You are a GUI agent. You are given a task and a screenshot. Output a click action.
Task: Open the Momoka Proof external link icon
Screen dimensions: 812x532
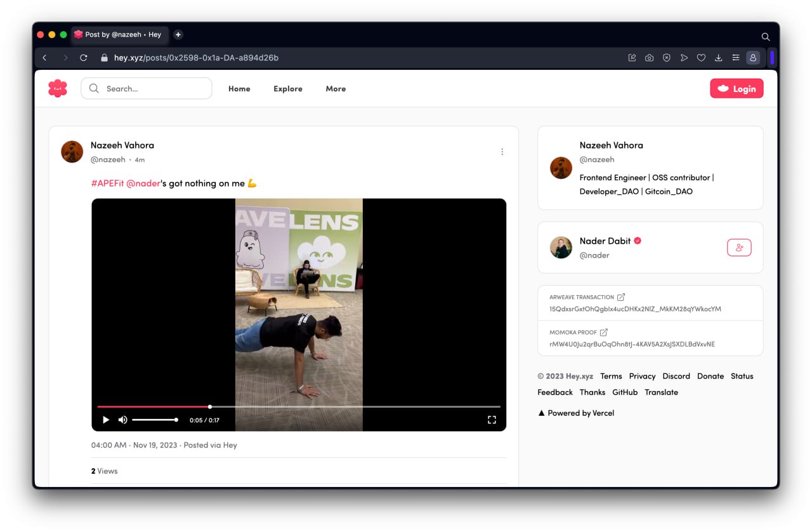tap(604, 332)
